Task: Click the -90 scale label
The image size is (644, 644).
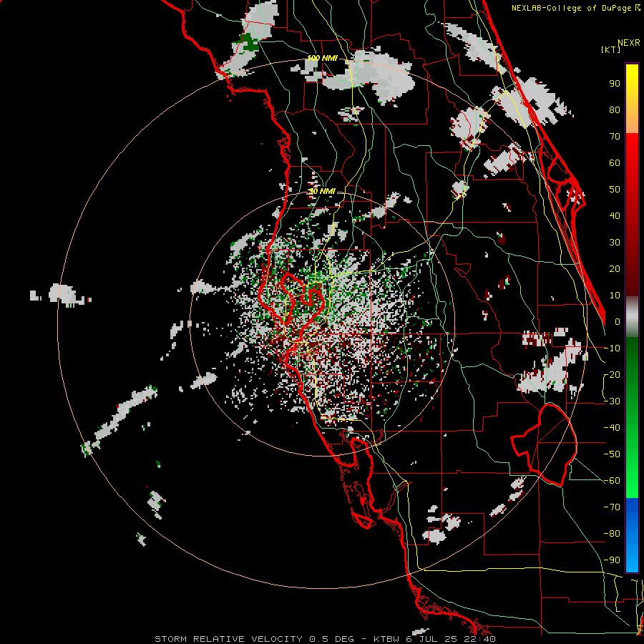Action: [x=612, y=560]
